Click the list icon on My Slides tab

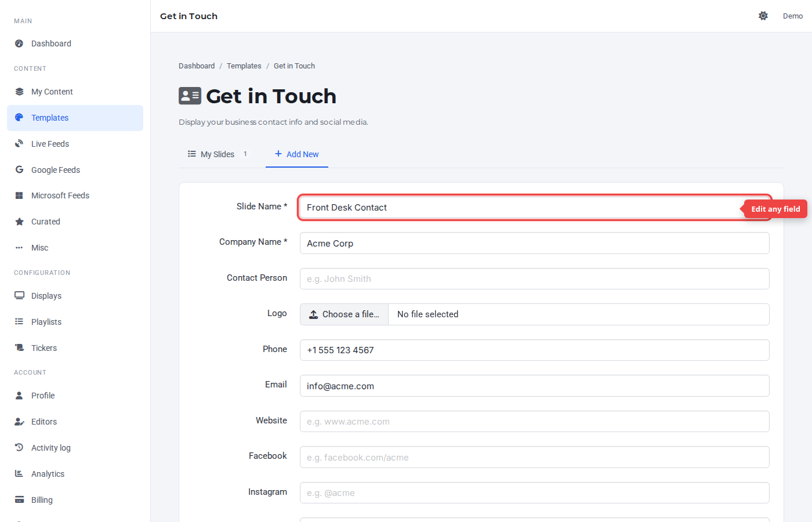point(192,154)
